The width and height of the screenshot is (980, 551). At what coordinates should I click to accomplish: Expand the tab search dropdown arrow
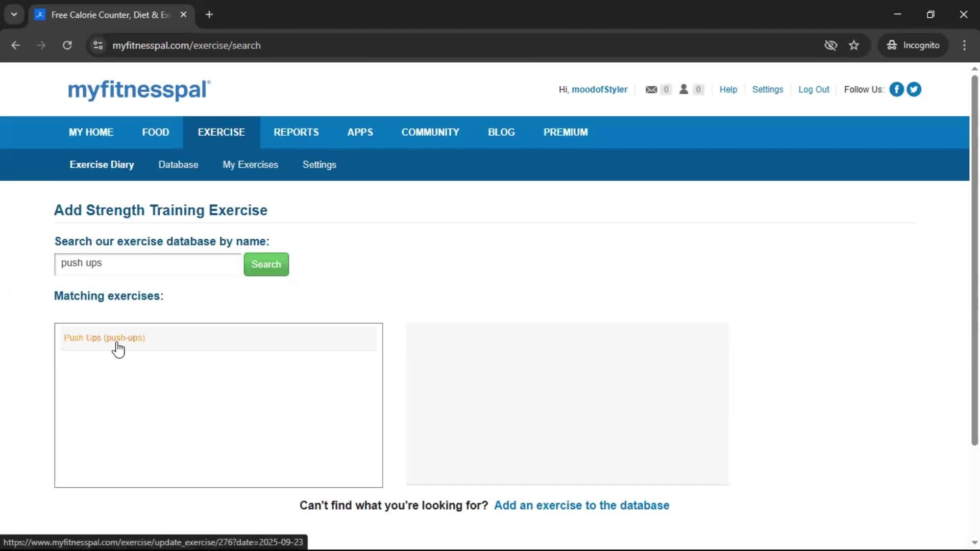click(14, 15)
